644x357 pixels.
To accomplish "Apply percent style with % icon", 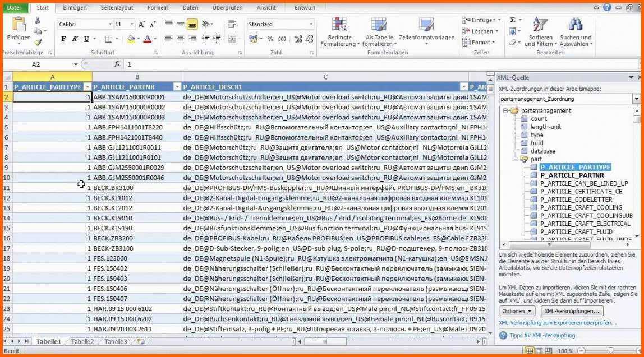I will point(270,39).
